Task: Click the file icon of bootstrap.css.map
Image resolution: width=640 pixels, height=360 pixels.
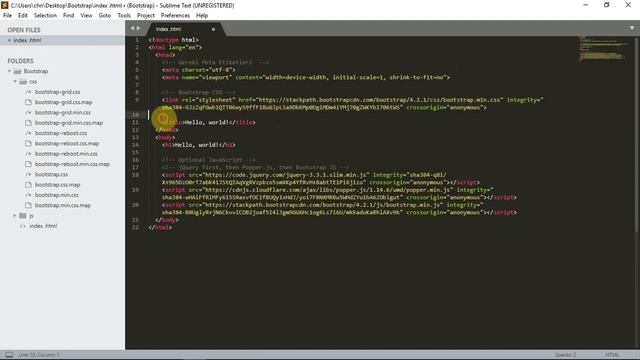Action: (28, 185)
